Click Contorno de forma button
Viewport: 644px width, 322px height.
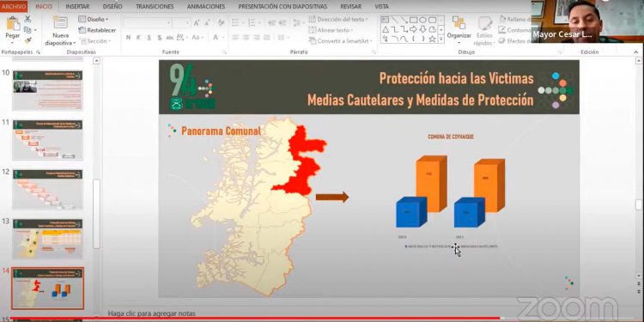click(x=514, y=30)
